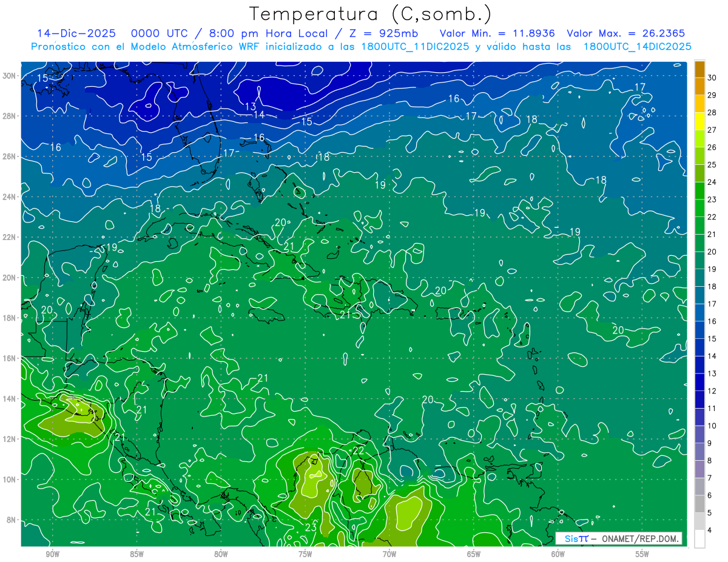This screenshot has width=728, height=562.
Task: Click the 60W longitude axis label
Action: coord(558,555)
